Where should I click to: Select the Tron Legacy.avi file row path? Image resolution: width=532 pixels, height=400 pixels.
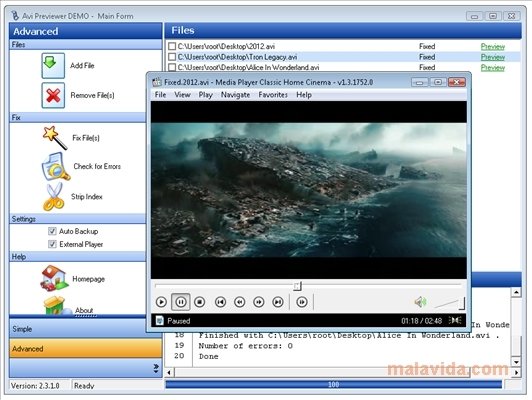pyautogui.click(x=238, y=57)
